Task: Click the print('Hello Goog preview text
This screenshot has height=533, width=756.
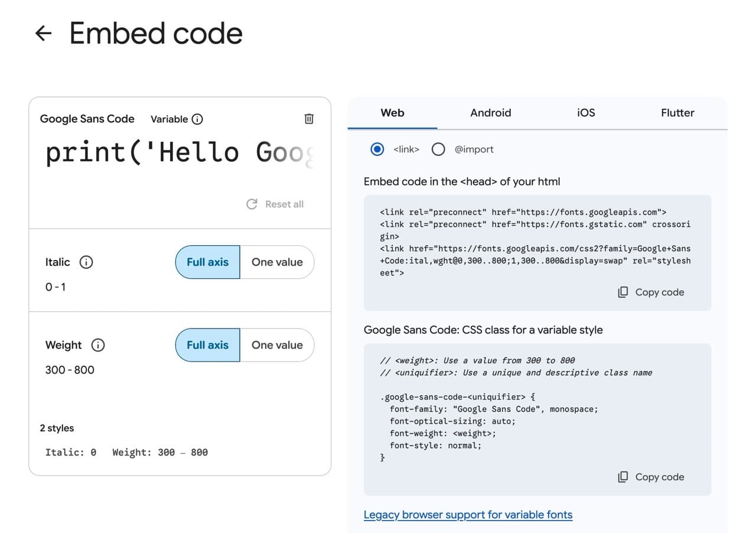Action: 180,152
